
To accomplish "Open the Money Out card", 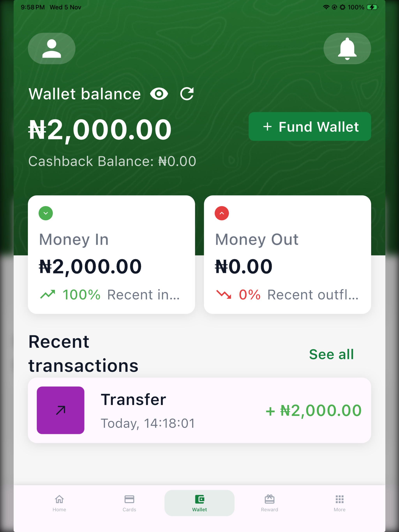I will tap(287, 255).
